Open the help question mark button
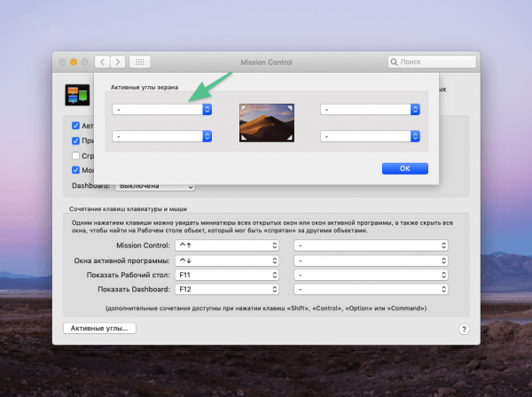Viewport: 532px width, 397px height. [464, 329]
